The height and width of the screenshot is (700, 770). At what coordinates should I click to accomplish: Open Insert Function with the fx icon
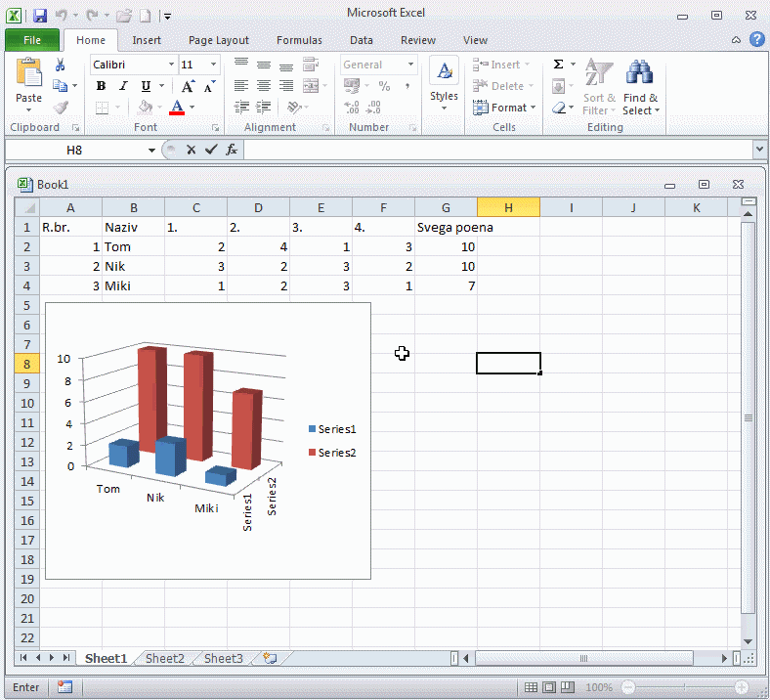click(232, 150)
